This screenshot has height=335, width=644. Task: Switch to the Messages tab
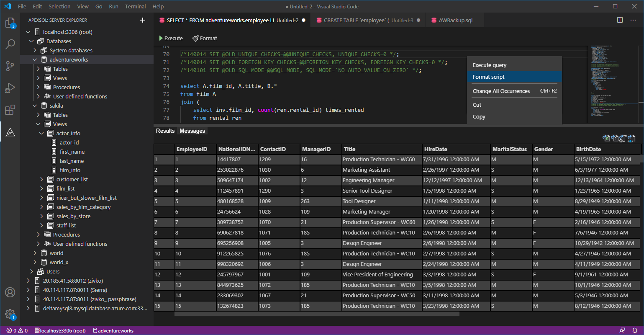pyautogui.click(x=192, y=131)
